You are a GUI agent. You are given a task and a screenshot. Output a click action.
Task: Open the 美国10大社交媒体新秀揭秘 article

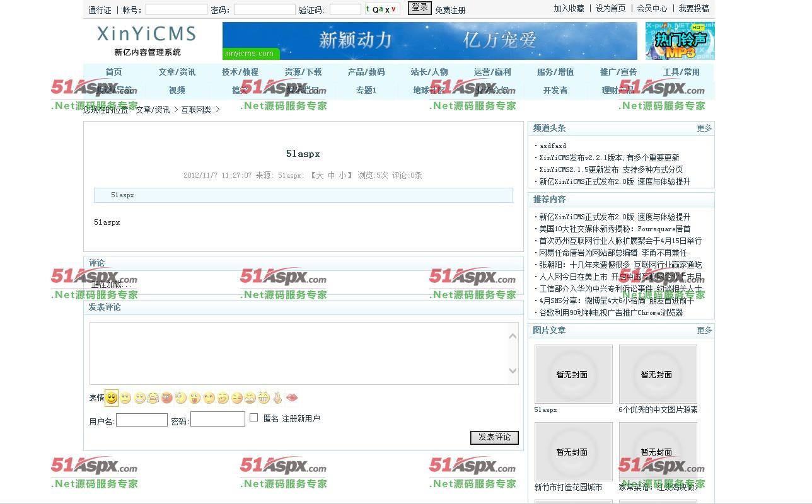tap(615, 229)
